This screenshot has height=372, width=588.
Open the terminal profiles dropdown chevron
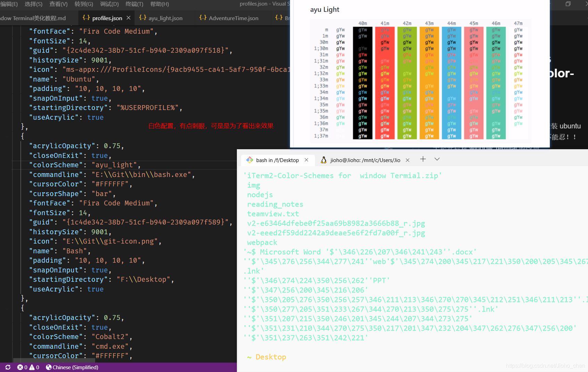coord(437,159)
